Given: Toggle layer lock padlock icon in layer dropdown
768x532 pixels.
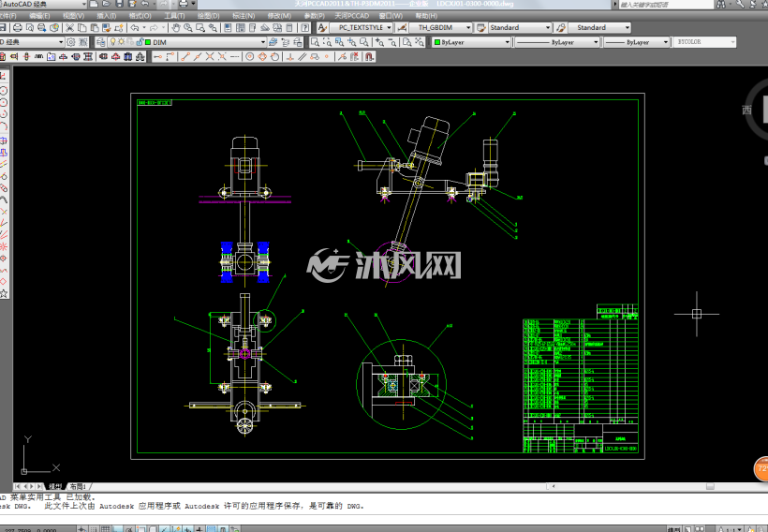Looking at the screenshot, I should point(140,42).
